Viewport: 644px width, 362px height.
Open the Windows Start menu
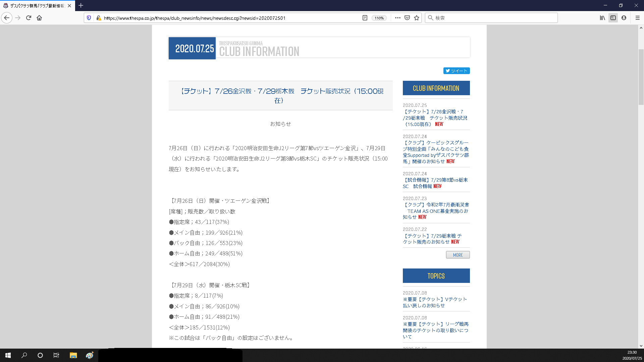coord(8,355)
